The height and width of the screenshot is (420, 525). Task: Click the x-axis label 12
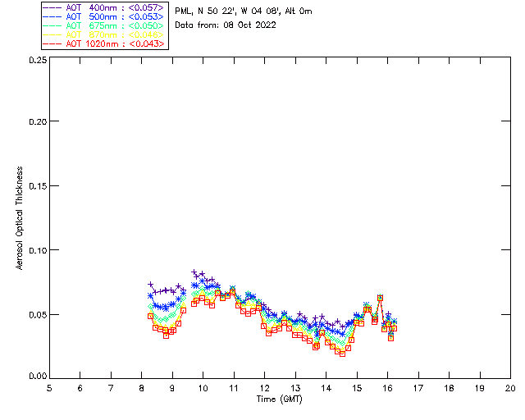264,388
